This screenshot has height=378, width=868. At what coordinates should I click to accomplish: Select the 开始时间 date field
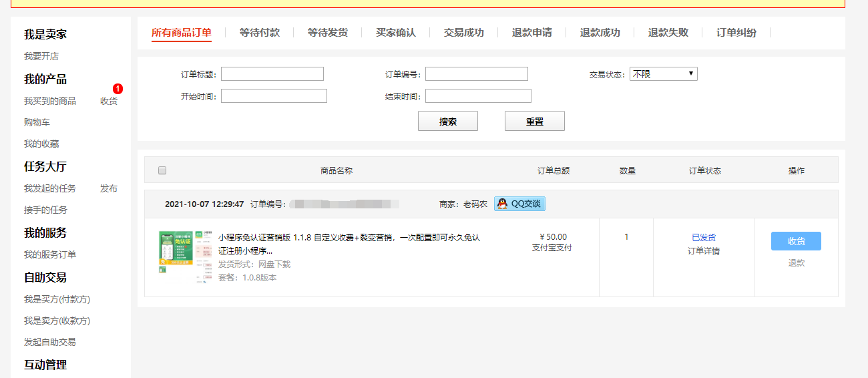(274, 96)
